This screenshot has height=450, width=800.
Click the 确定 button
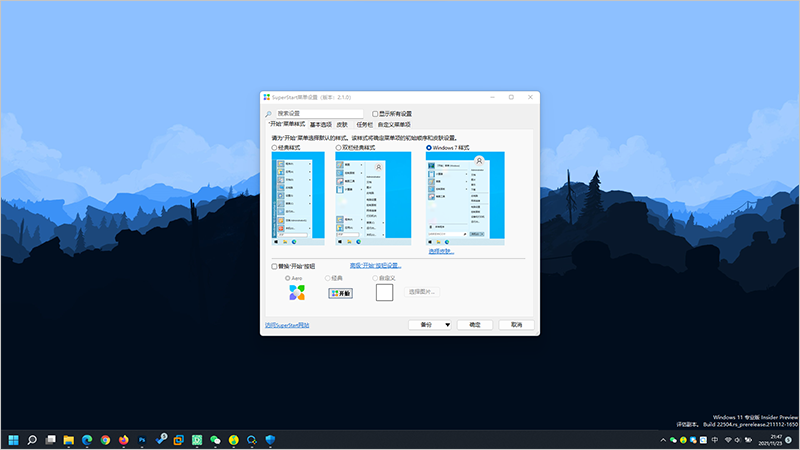(475, 325)
